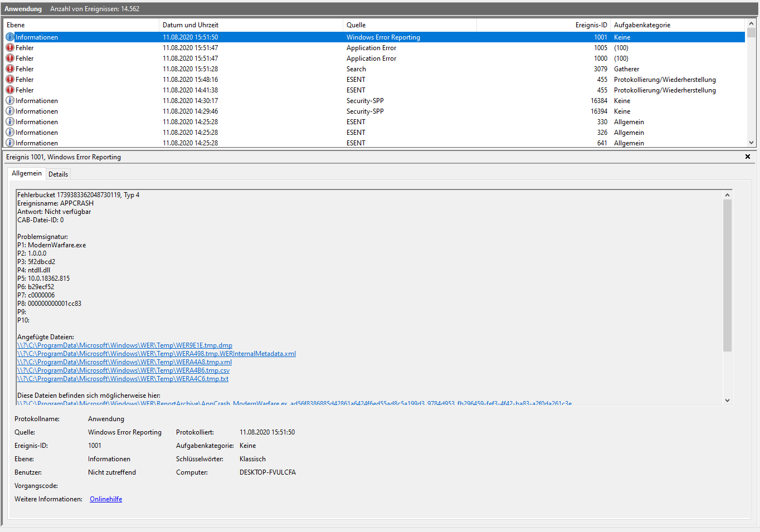Click the description box scroll down arrow
Image resolution: width=760 pixels, height=532 pixels.
tap(727, 400)
